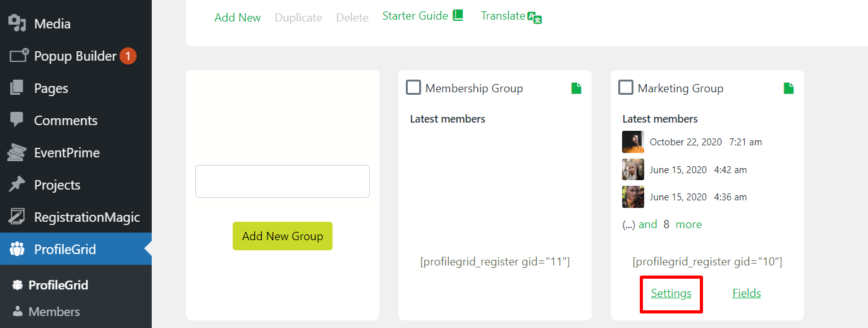This screenshot has height=328, width=868.
Task: Click member avatar dated June 15 4:42 am
Action: 633,169
